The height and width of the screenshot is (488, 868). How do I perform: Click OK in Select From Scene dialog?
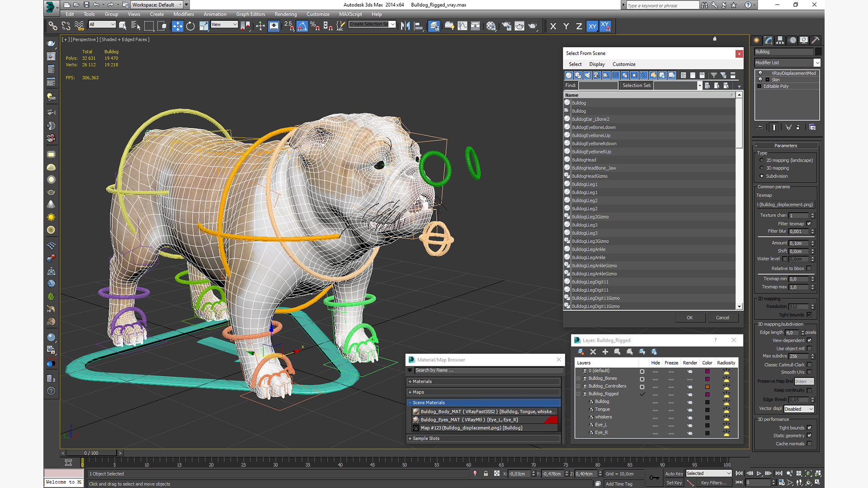(690, 318)
